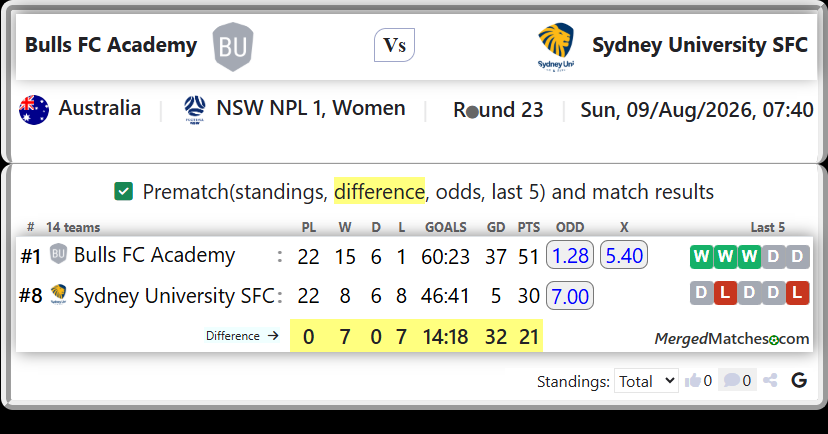The image size is (828, 434).
Task: Click the Difference arrow label
Action: click(242, 336)
